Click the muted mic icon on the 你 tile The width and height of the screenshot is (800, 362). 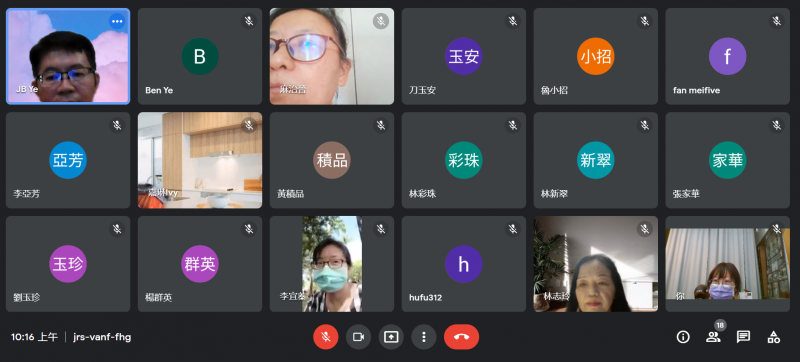click(777, 229)
